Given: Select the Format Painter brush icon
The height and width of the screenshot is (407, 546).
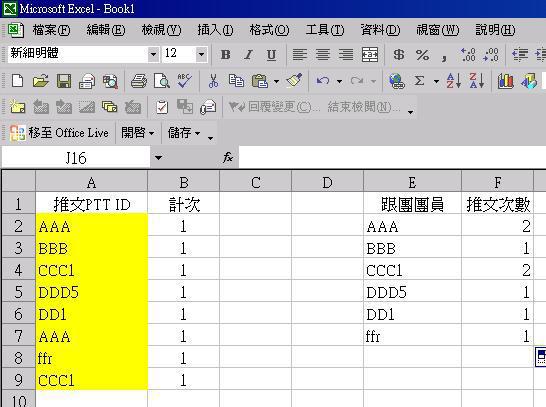Looking at the screenshot, I should coord(294,81).
